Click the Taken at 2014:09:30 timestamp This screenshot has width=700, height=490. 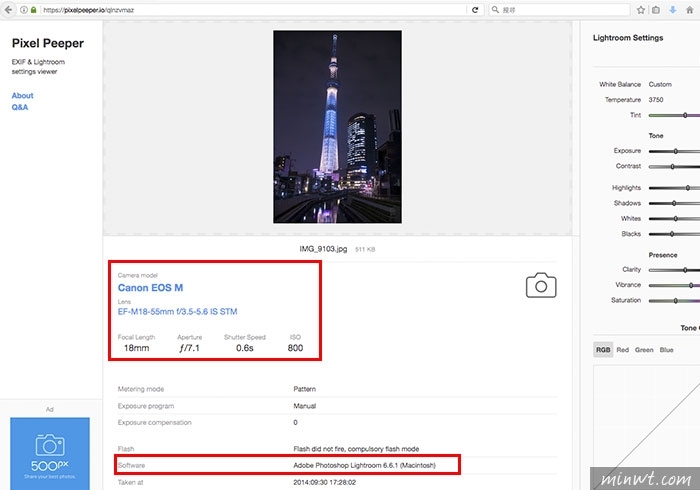pos(325,482)
